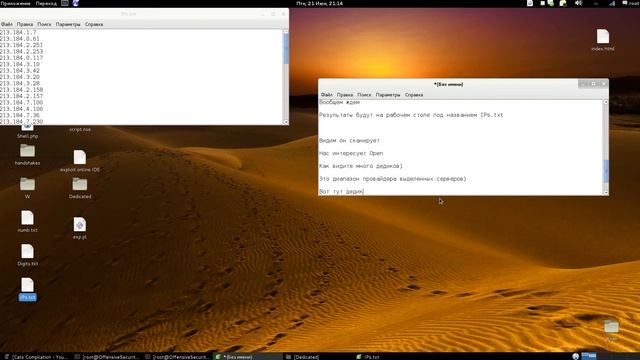640x360 pixels.
Task: Open Файл menu in untitled editor window
Action: click(327, 95)
